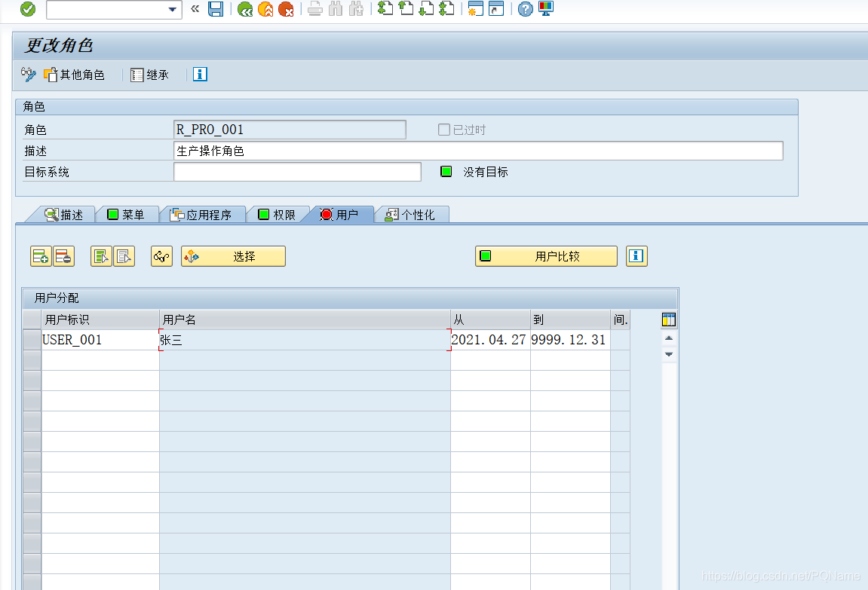Toggle the 已过时 checkbox
868x590 pixels.
(x=444, y=130)
